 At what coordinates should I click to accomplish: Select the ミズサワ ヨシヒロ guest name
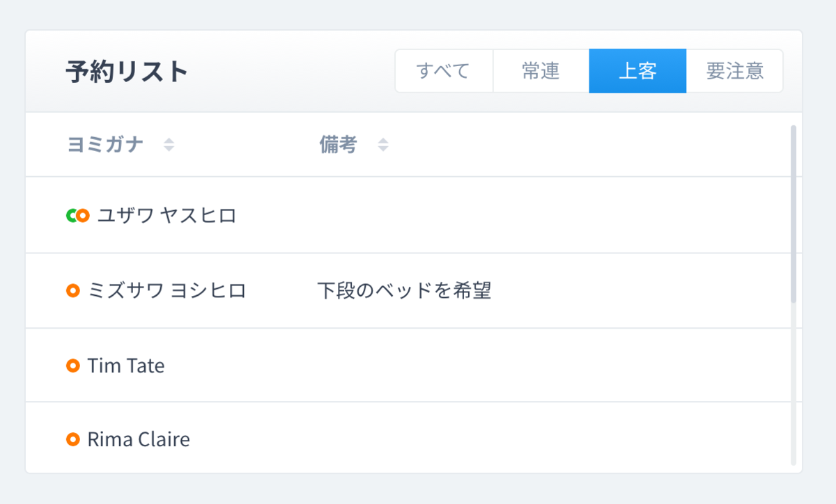tap(167, 291)
